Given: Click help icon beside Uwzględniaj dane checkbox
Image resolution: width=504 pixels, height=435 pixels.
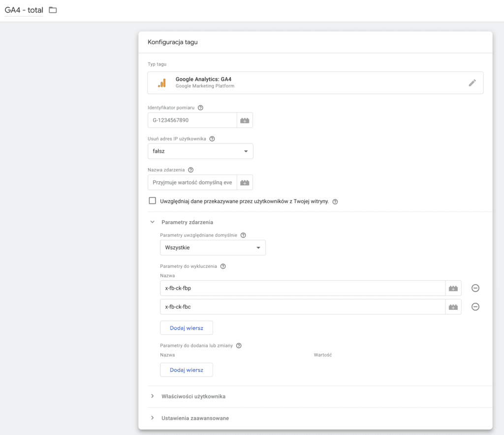Looking at the screenshot, I should (335, 201).
